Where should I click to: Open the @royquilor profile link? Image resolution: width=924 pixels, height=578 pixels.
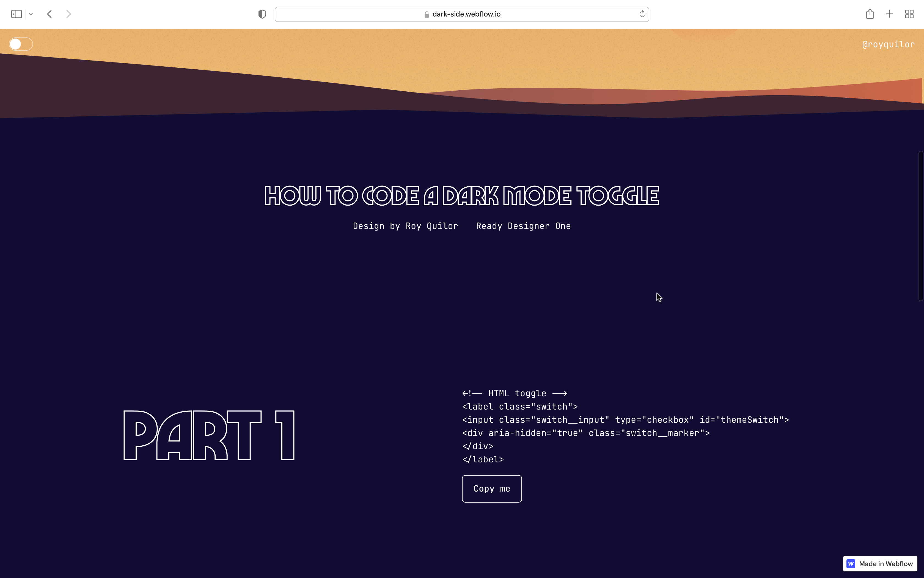(x=888, y=44)
